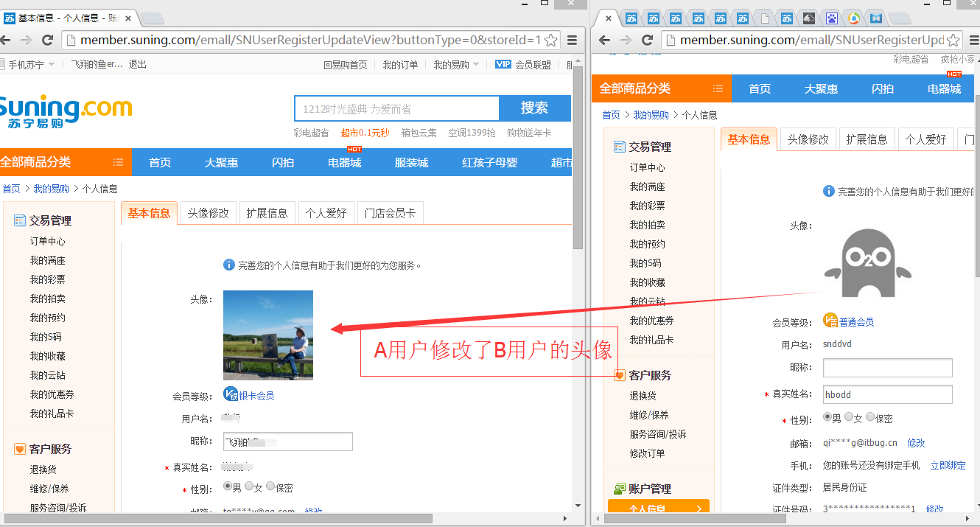The height and width of the screenshot is (527, 980).
Task: Open a new tab in the right window
Action: pos(900,18)
